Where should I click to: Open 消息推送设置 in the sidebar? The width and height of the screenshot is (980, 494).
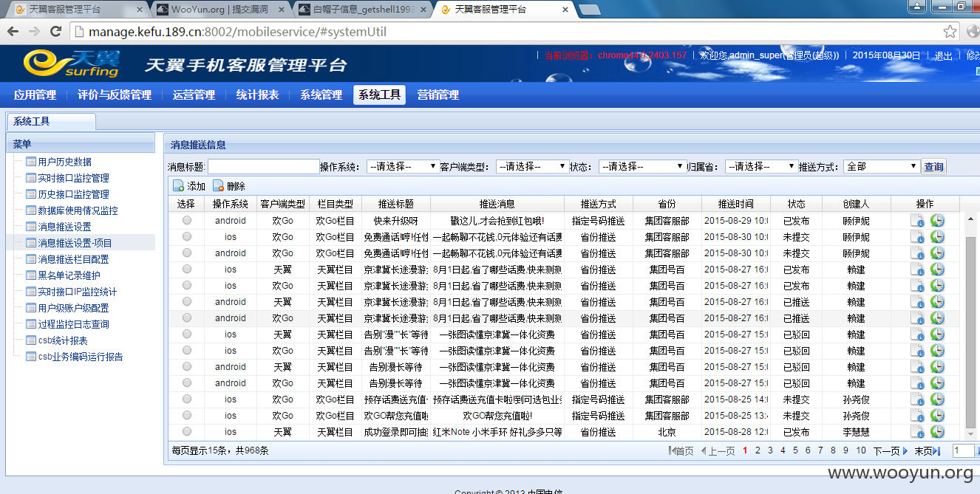coord(65,227)
